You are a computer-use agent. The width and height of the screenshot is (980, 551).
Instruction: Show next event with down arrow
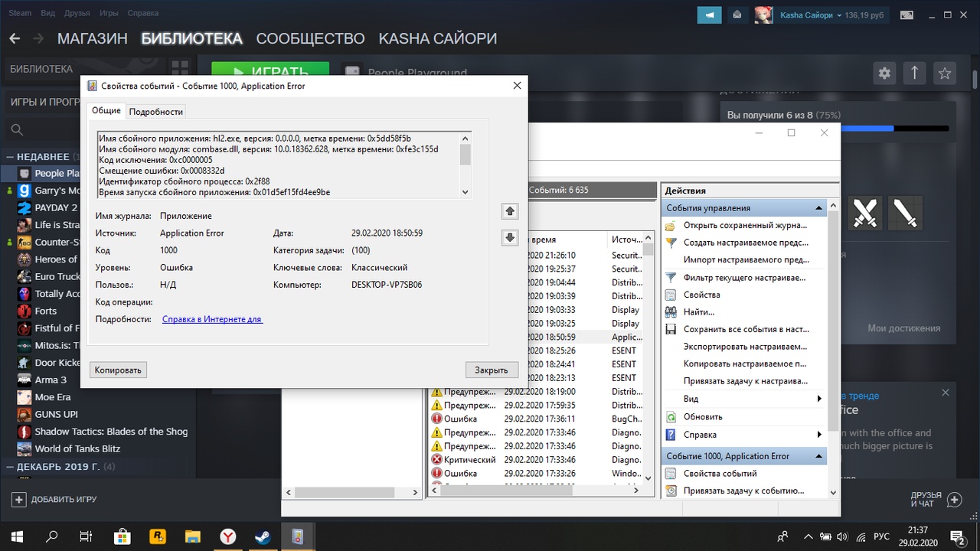click(510, 238)
